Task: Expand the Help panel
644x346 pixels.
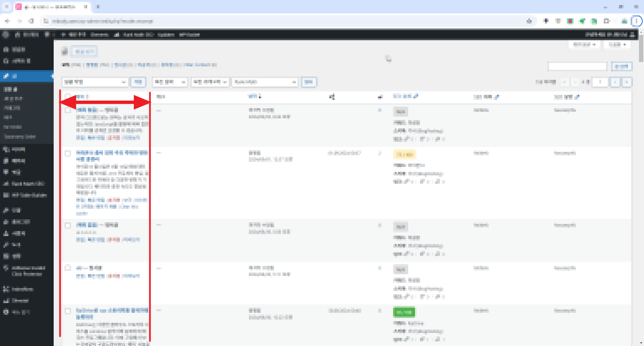Action: tap(617, 44)
